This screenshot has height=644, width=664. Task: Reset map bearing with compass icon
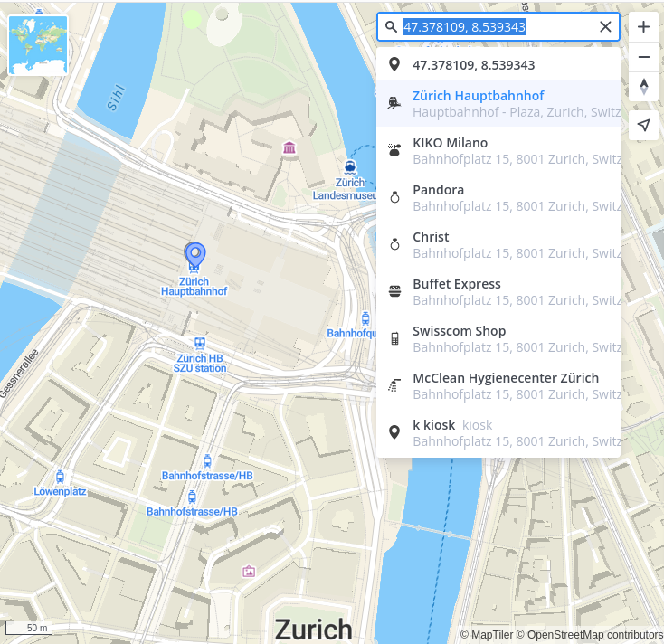pos(643,87)
